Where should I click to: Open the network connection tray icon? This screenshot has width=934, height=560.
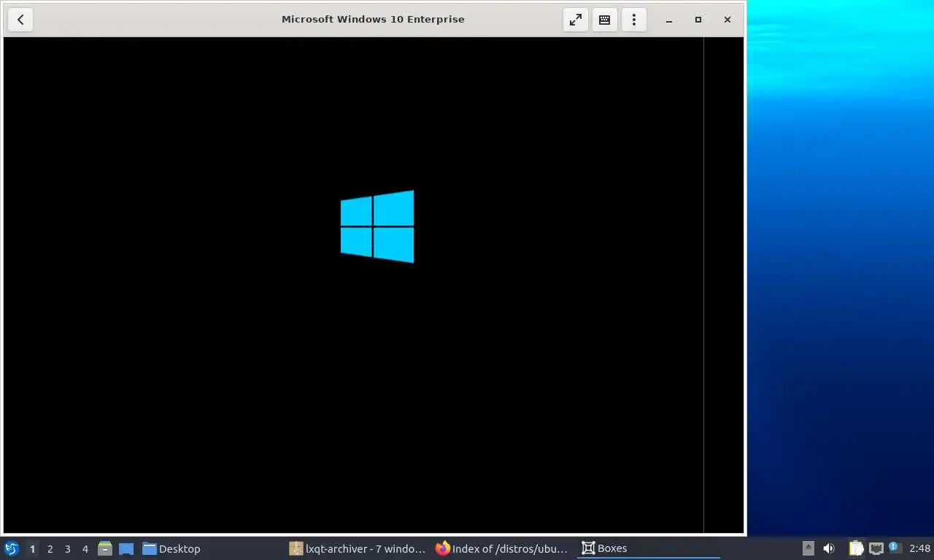coord(876,548)
